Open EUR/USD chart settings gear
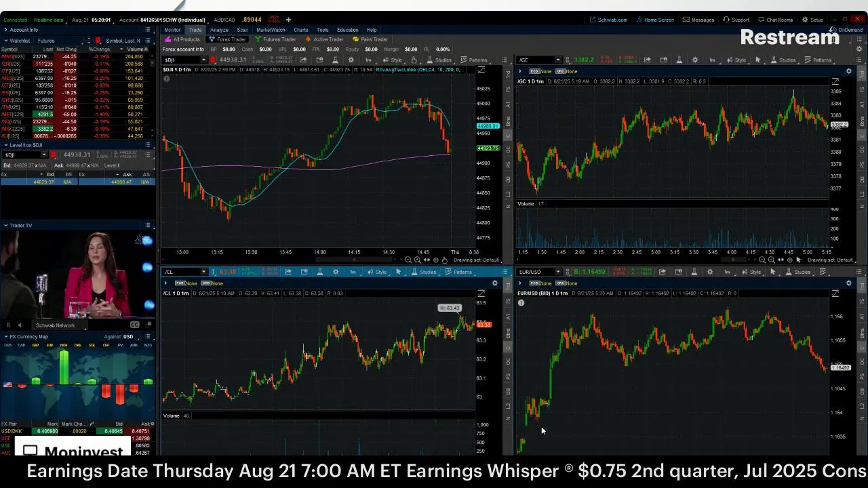This screenshot has height=488, width=868. (x=709, y=272)
